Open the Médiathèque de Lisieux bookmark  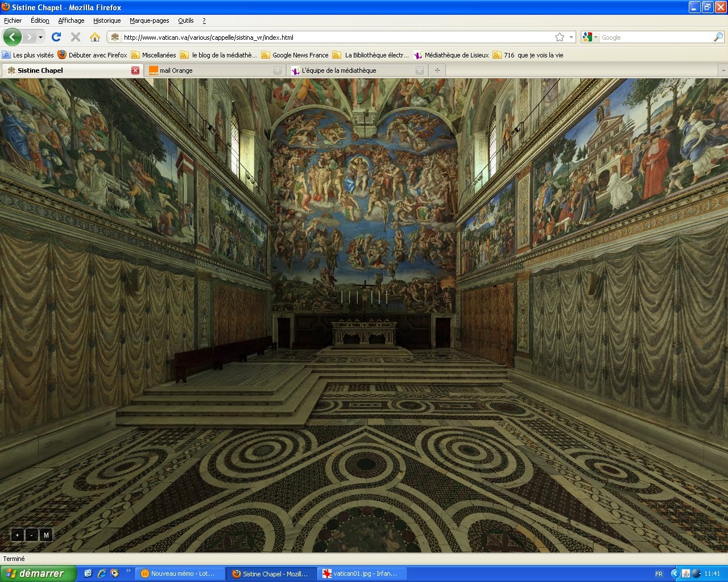tap(451, 55)
